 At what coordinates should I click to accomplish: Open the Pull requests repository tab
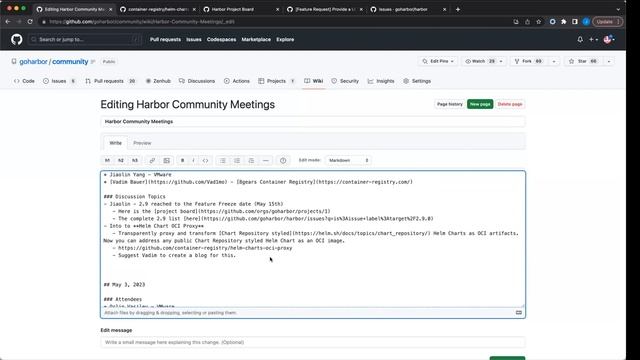point(110,81)
